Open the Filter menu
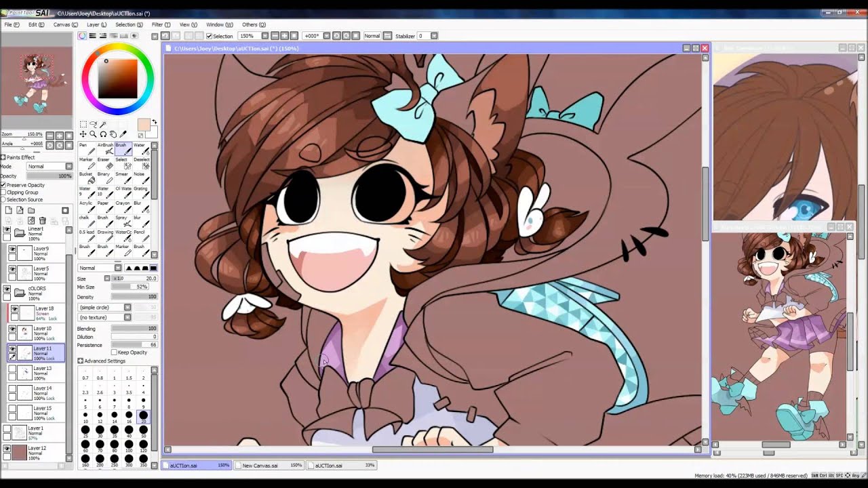 161,24
